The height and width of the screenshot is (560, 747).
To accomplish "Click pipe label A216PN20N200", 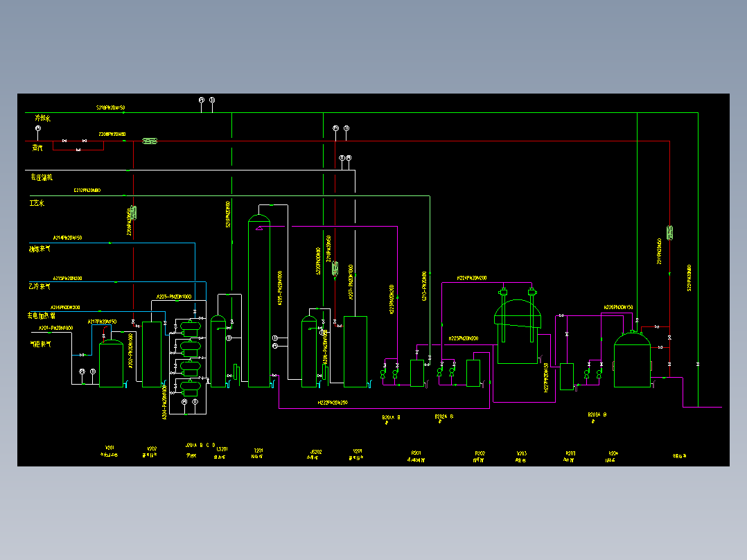I will click(66, 308).
